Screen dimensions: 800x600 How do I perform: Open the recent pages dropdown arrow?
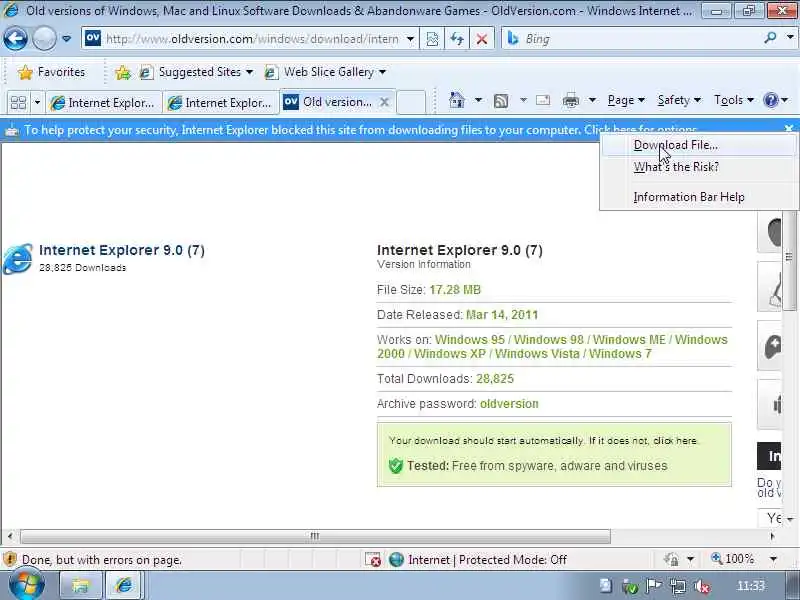point(66,39)
